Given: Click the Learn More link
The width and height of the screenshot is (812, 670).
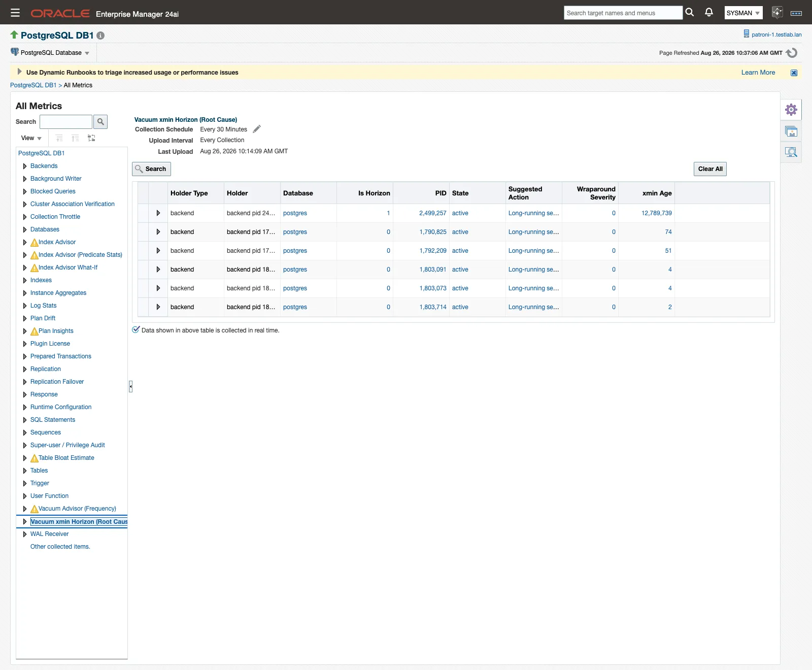Looking at the screenshot, I should 758,73.
